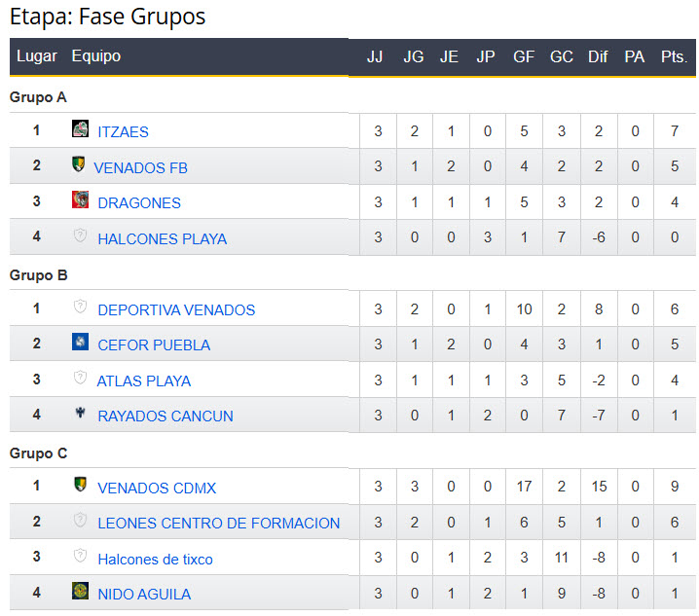Viewport: 699px width, 616px height.
Task: Click the ITZAES team logo icon
Action: pyautogui.click(x=80, y=129)
